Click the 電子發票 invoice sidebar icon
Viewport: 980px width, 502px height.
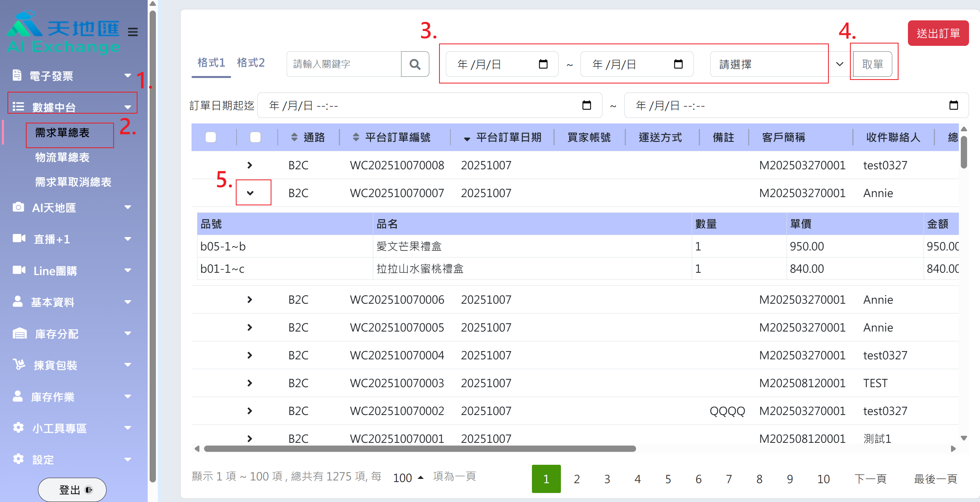click(x=17, y=75)
